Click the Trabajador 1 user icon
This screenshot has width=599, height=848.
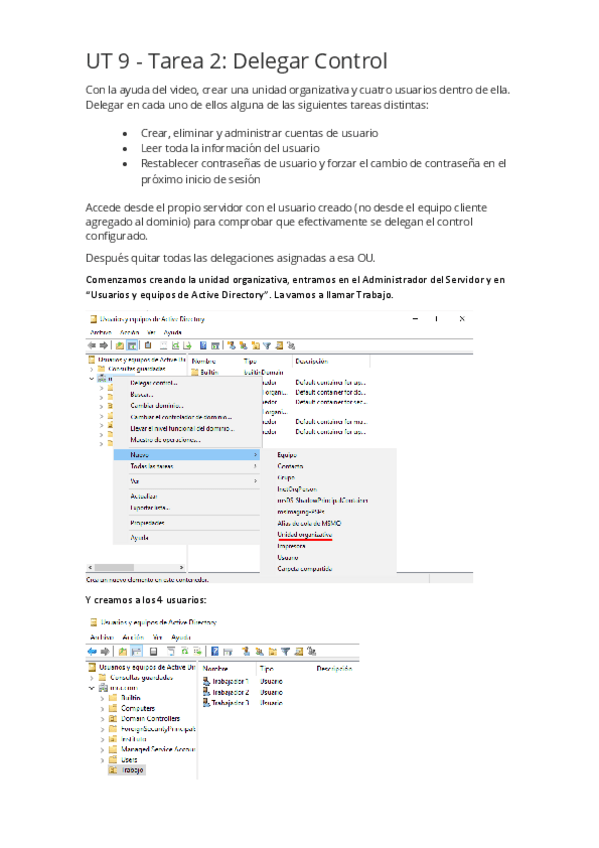click(207, 681)
